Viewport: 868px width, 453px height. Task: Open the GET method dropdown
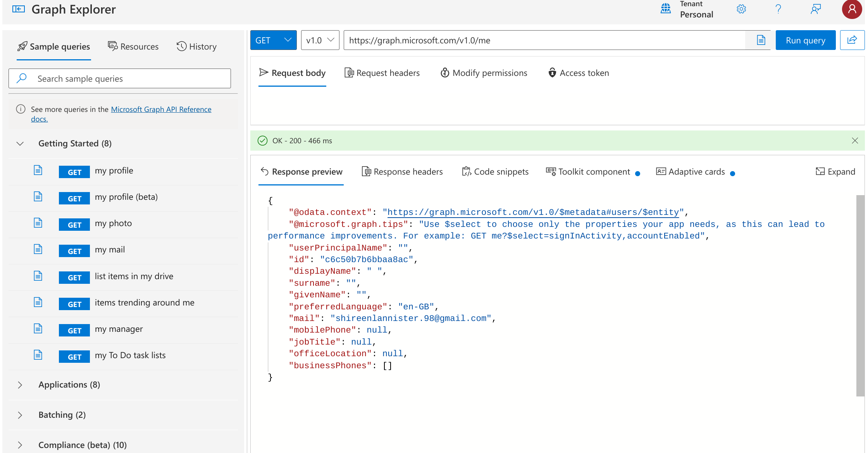pos(273,40)
